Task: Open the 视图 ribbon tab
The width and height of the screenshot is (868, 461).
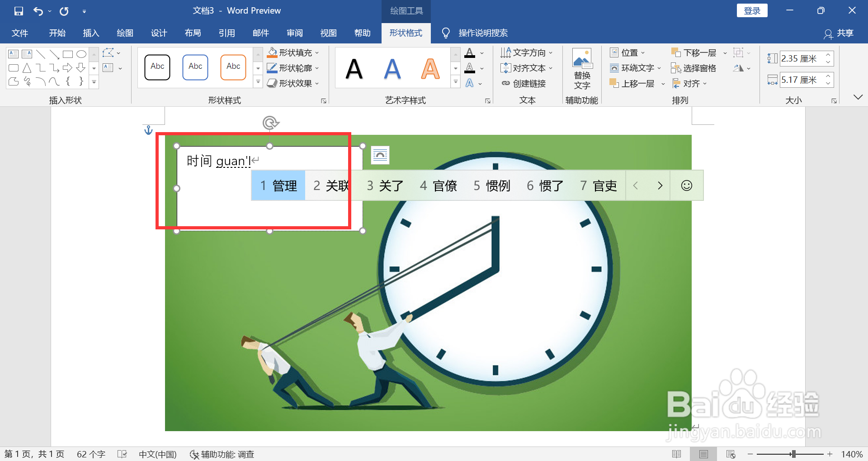Action: pyautogui.click(x=329, y=33)
